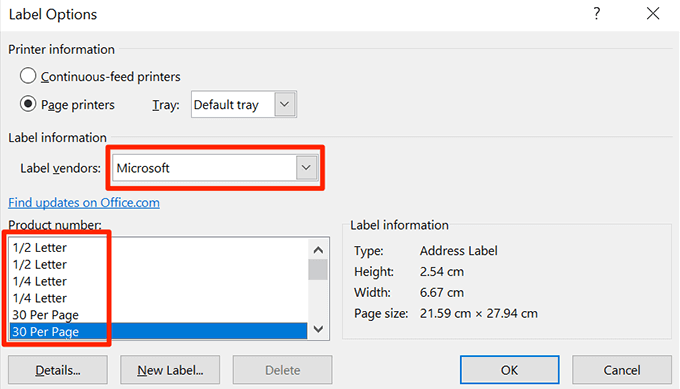Dismiss dialog with Cancel button
The image size is (680, 389).
(x=622, y=370)
